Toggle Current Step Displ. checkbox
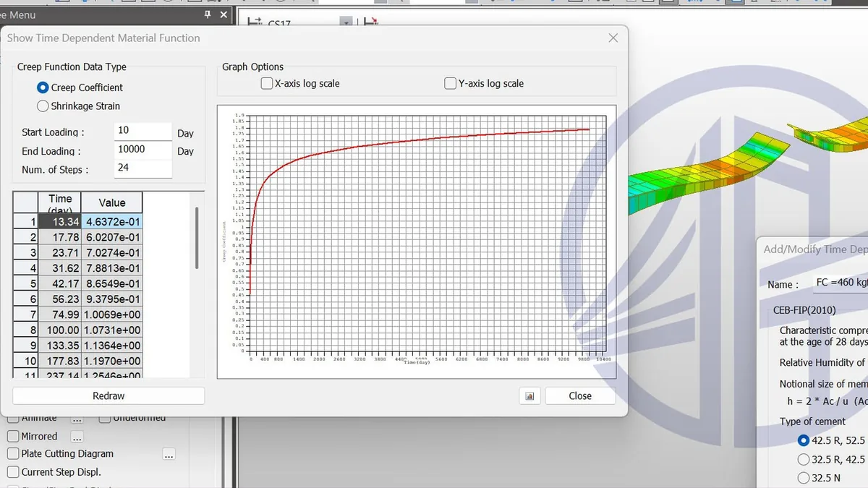 (13, 472)
